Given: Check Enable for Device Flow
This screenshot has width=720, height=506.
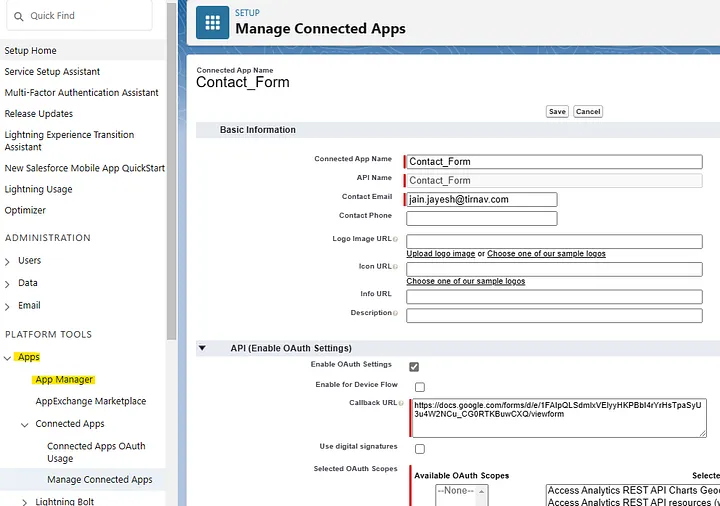Looking at the screenshot, I should [x=420, y=387].
